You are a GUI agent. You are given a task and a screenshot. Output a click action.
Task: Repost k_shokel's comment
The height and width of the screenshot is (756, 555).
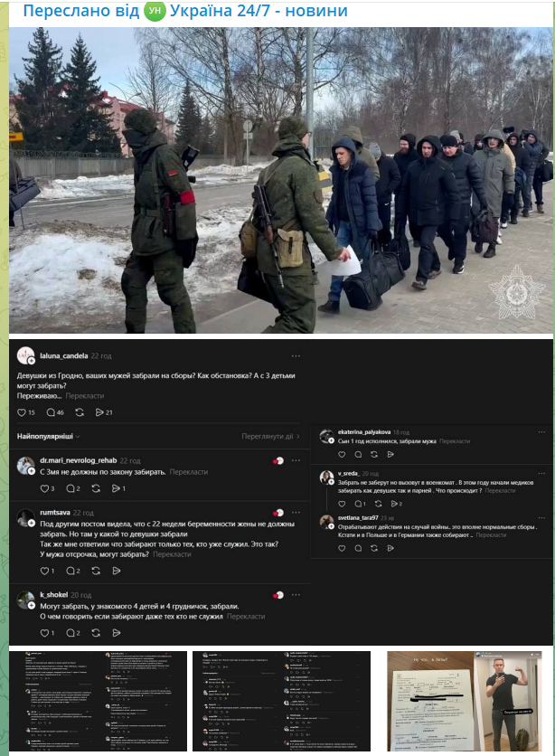coord(96,633)
